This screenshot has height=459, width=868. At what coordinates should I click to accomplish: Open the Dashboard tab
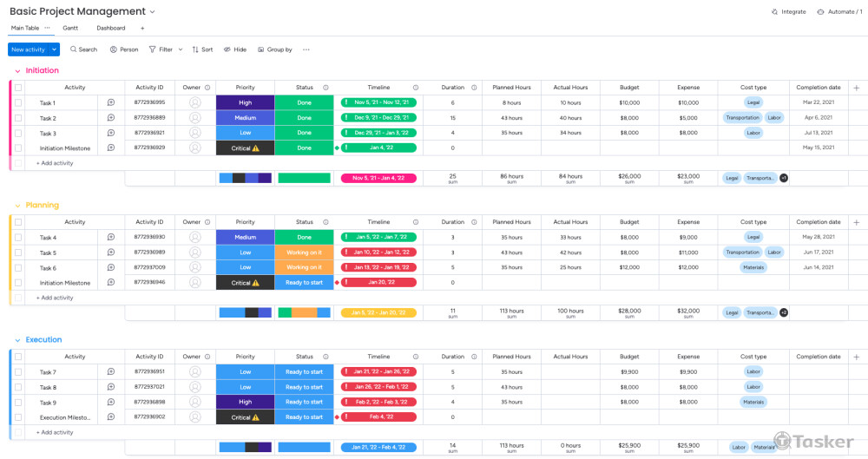(x=110, y=28)
